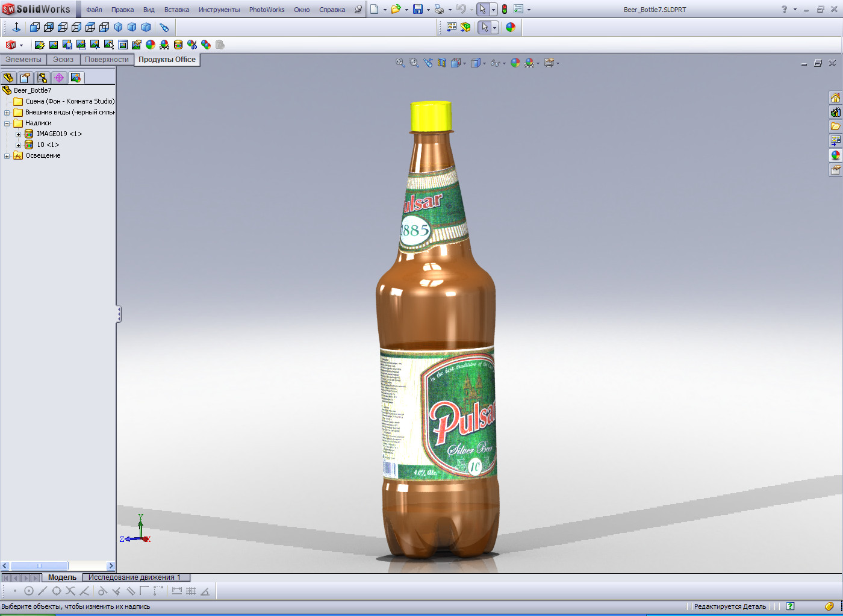Open Appearances color ball in task pane

click(x=835, y=155)
